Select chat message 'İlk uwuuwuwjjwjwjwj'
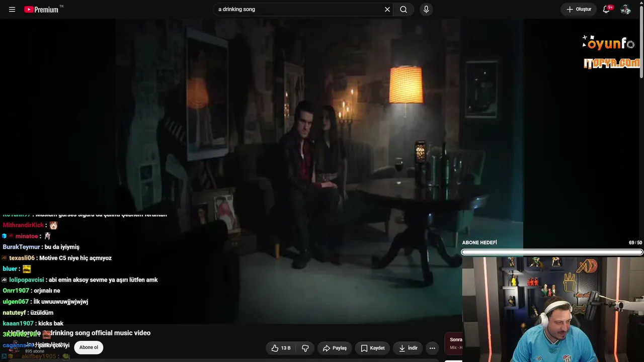This screenshot has height=362, width=644. coord(61,302)
